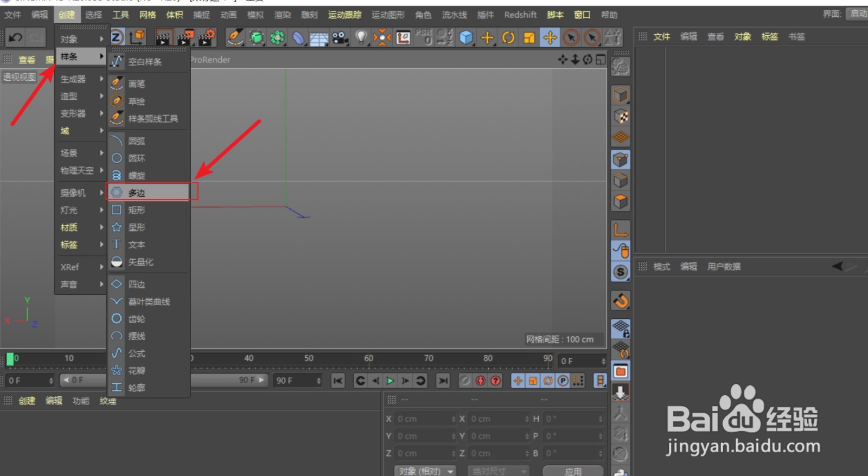Click the Apply (应用) button

[573, 471]
